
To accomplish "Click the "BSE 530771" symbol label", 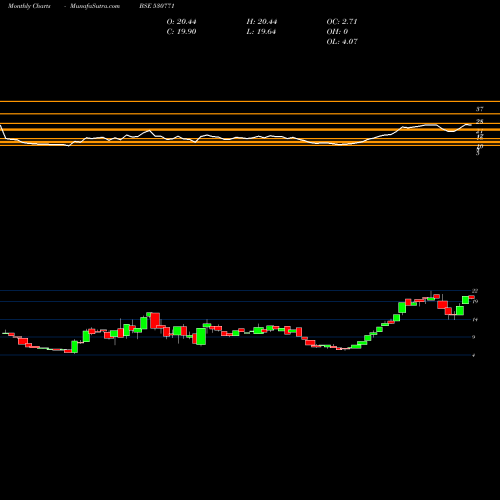I will [157, 6].
